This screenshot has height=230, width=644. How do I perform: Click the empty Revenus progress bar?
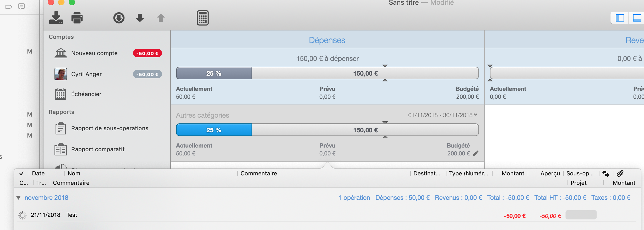[567, 73]
